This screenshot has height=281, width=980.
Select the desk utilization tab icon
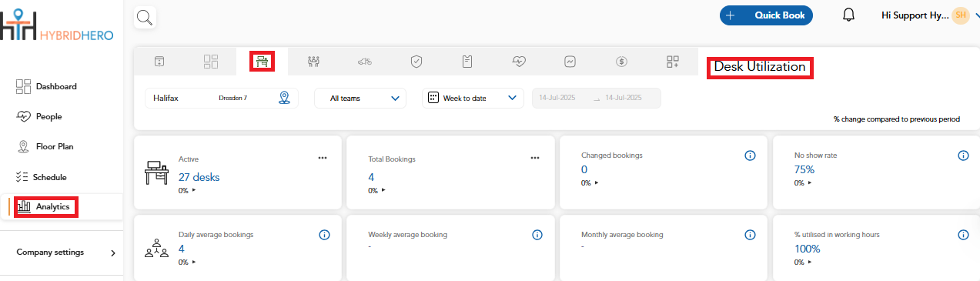263,62
